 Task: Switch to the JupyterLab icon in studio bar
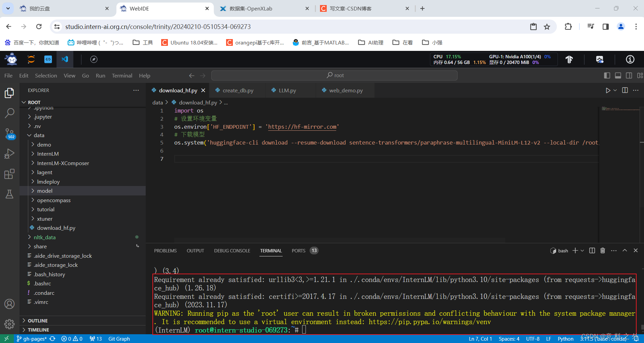(x=31, y=59)
